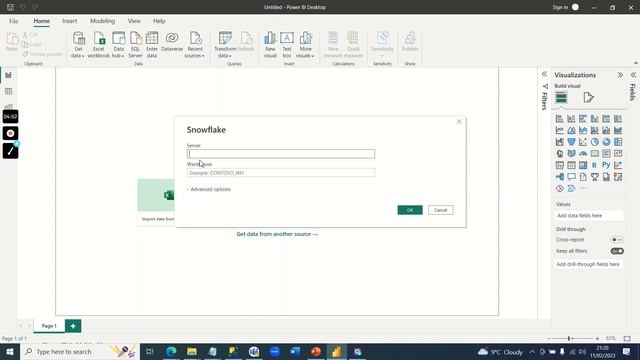Switch to Data view in sidebar
This screenshot has width=640, height=360.
[x=9, y=91]
